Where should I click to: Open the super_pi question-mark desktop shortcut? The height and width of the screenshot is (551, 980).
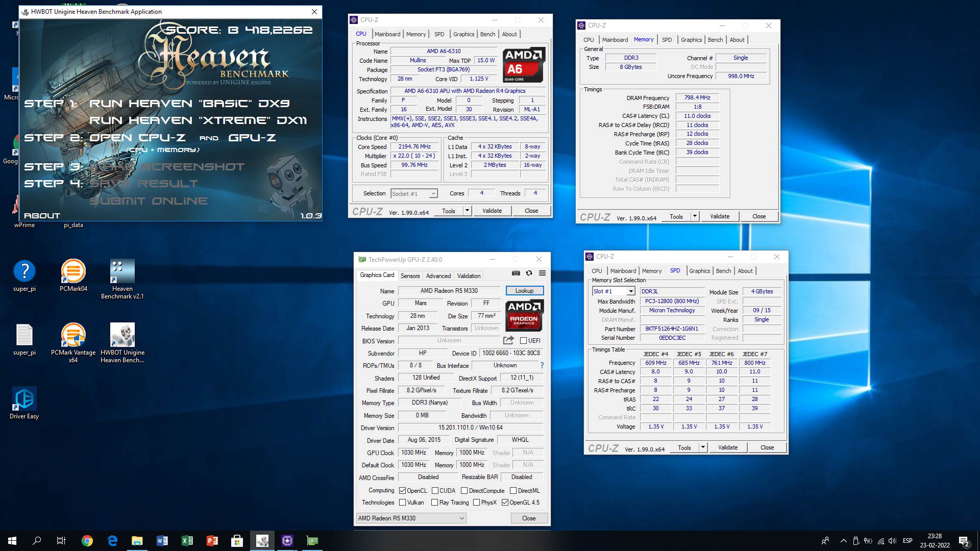point(24,276)
